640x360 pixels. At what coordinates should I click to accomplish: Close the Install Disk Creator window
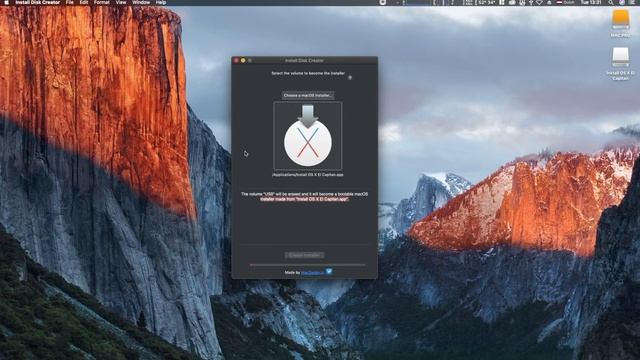pos(236,60)
